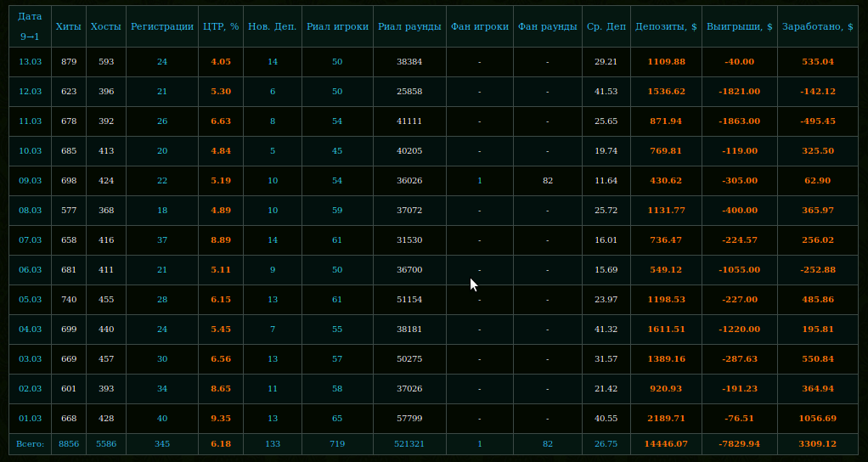Open the 09.03 date entry
868x462 pixels.
tap(30, 181)
